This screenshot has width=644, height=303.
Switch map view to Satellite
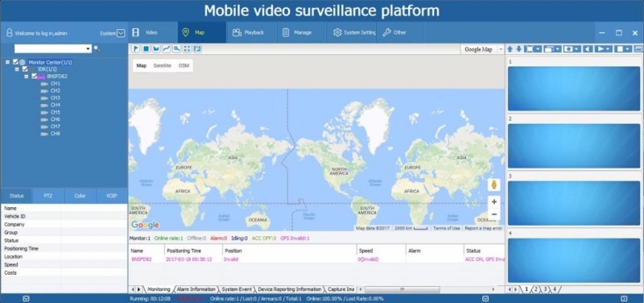tap(163, 66)
